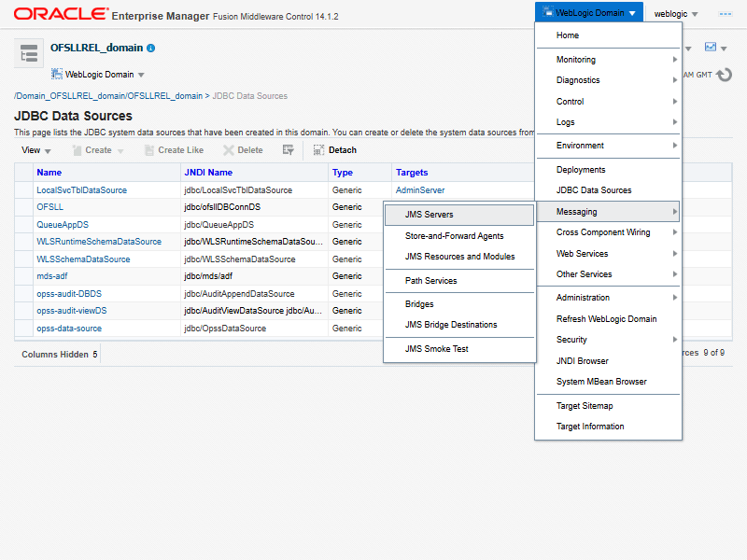
Task: Select the row header cell for OFSLL
Action: coord(24,207)
